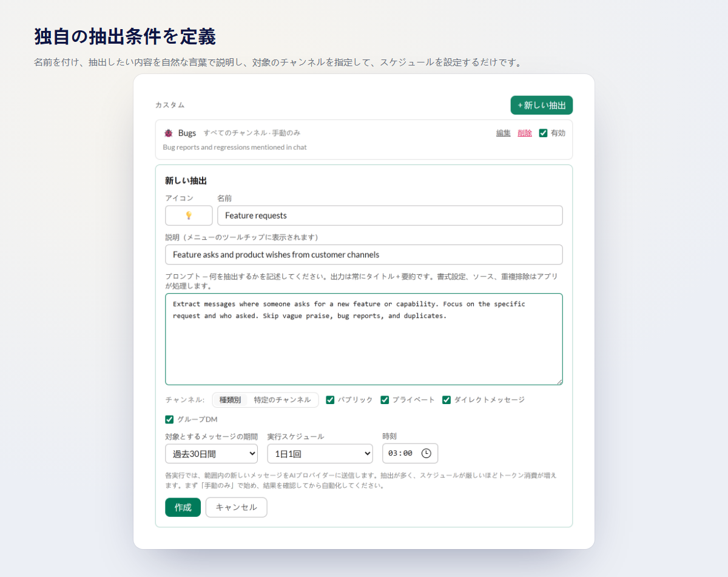Screen dimensions: 728x577
Task: Toggle the ダイレクトメッセージ checkbox
Action: (x=447, y=400)
